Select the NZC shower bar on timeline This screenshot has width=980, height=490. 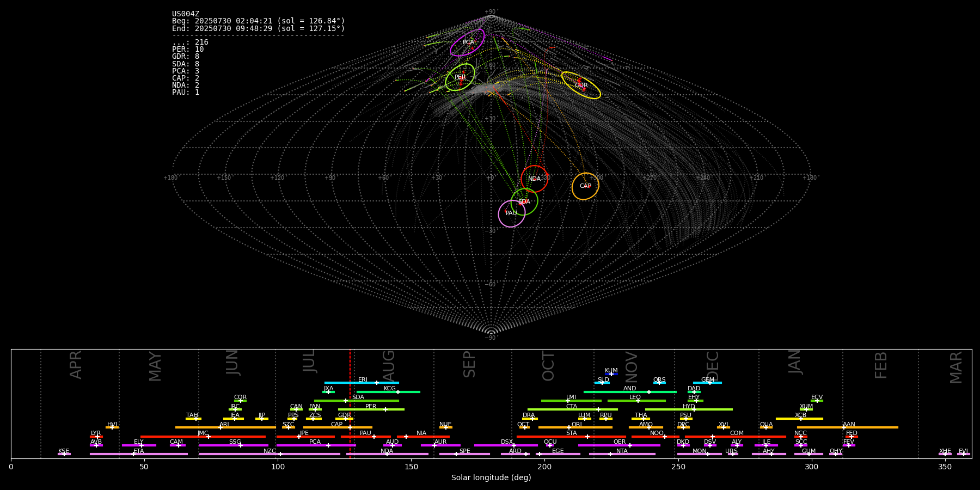269,454
